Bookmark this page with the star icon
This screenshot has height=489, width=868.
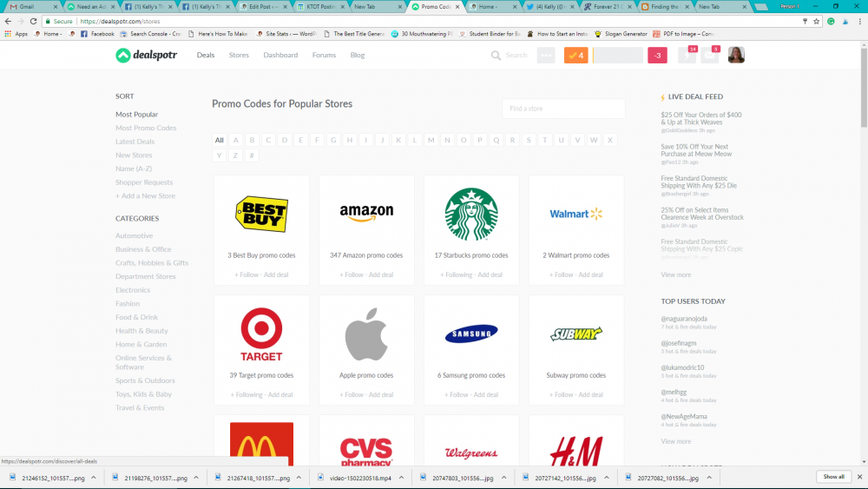point(817,21)
